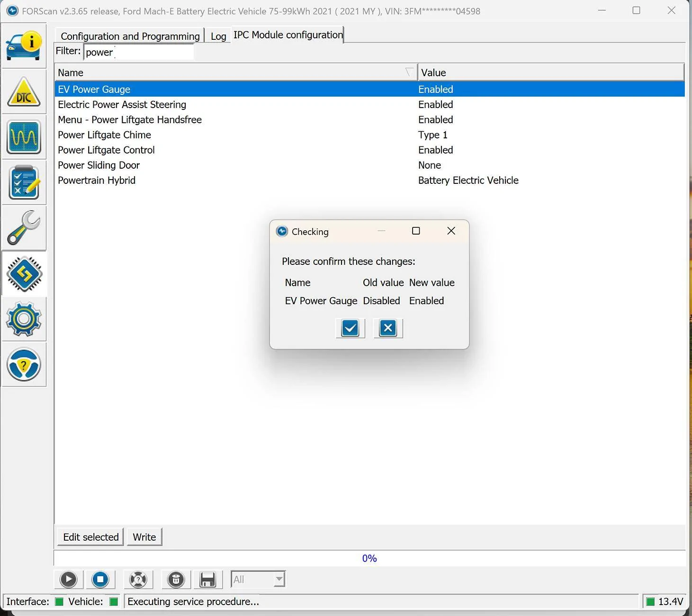Start procedure with play button
The width and height of the screenshot is (692, 616).
pos(69,580)
